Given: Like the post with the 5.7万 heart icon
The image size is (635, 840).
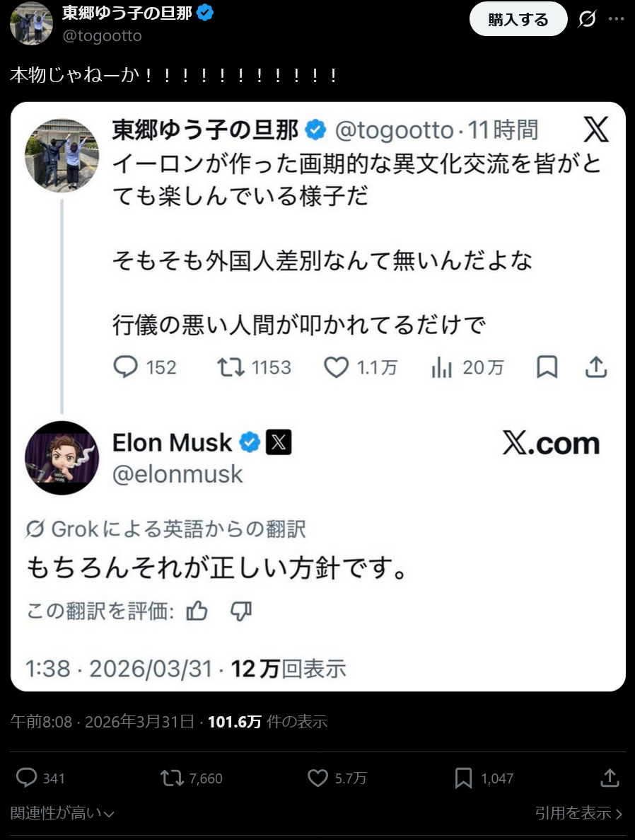Looking at the screenshot, I should point(318,778).
